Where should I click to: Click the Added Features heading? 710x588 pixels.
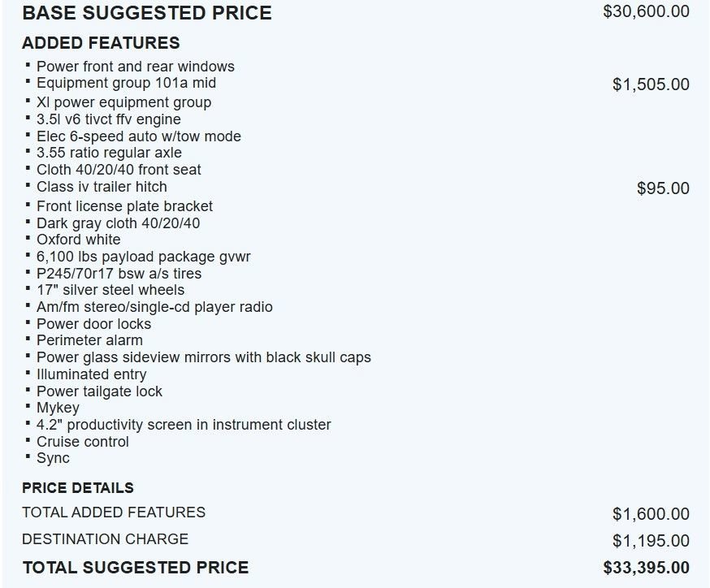(101, 43)
